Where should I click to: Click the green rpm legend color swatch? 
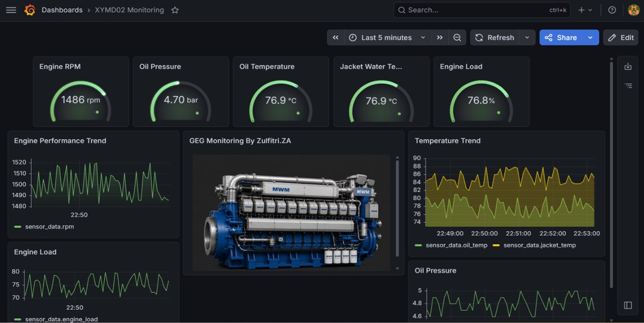[18, 227]
